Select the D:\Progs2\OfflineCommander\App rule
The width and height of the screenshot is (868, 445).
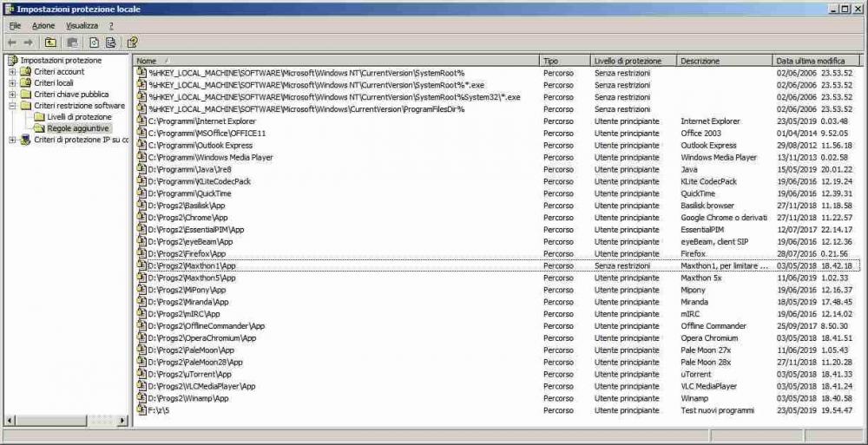(207, 326)
